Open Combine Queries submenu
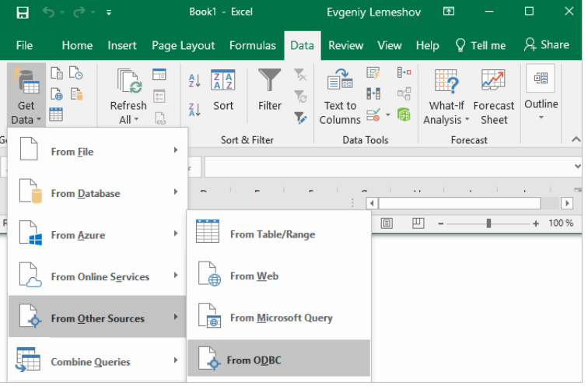 click(97, 360)
